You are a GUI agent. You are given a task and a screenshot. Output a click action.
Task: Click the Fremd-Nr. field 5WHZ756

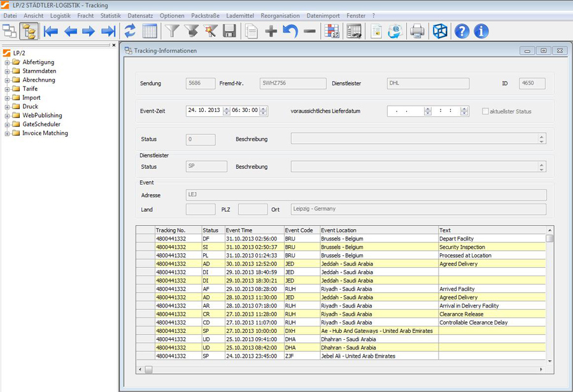pyautogui.click(x=293, y=83)
